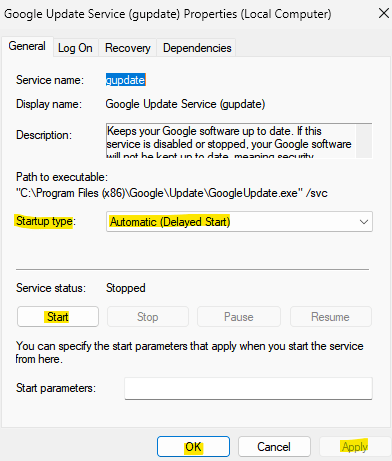Confirm changes with the OK button
This screenshot has height=461, width=392.
(193, 447)
